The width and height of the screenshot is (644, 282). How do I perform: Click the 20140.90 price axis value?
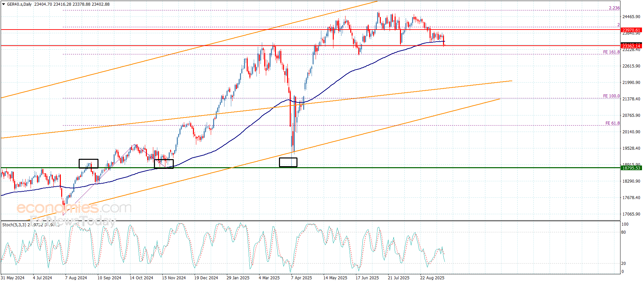point(631,132)
